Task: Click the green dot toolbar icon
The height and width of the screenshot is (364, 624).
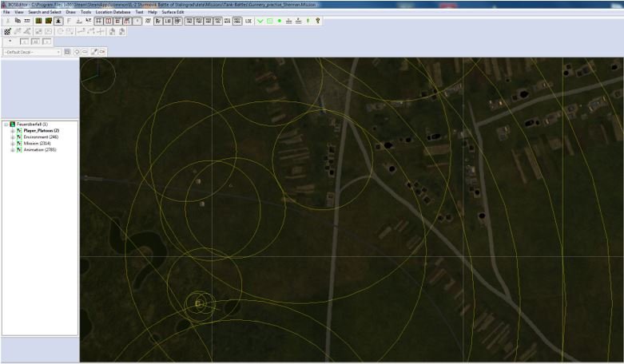Action: [280, 21]
